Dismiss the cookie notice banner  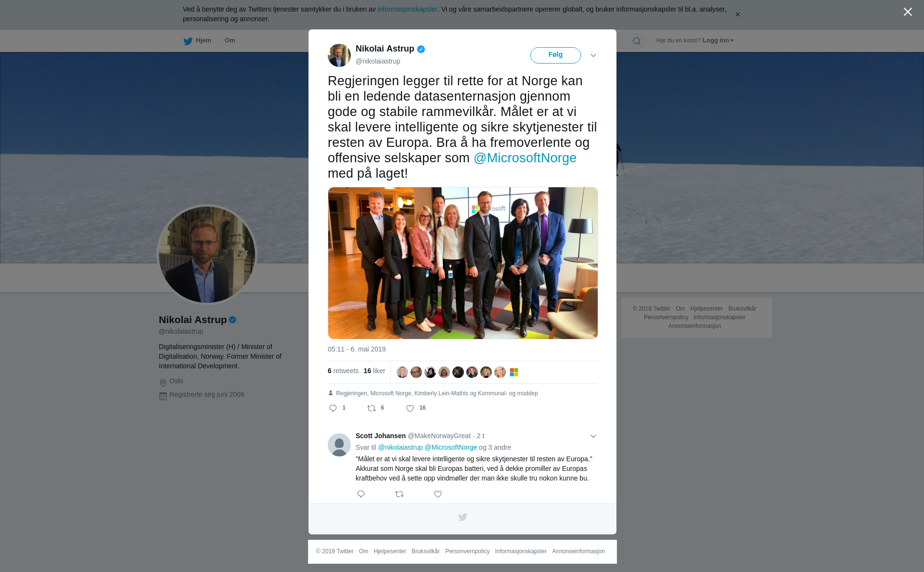tap(737, 14)
